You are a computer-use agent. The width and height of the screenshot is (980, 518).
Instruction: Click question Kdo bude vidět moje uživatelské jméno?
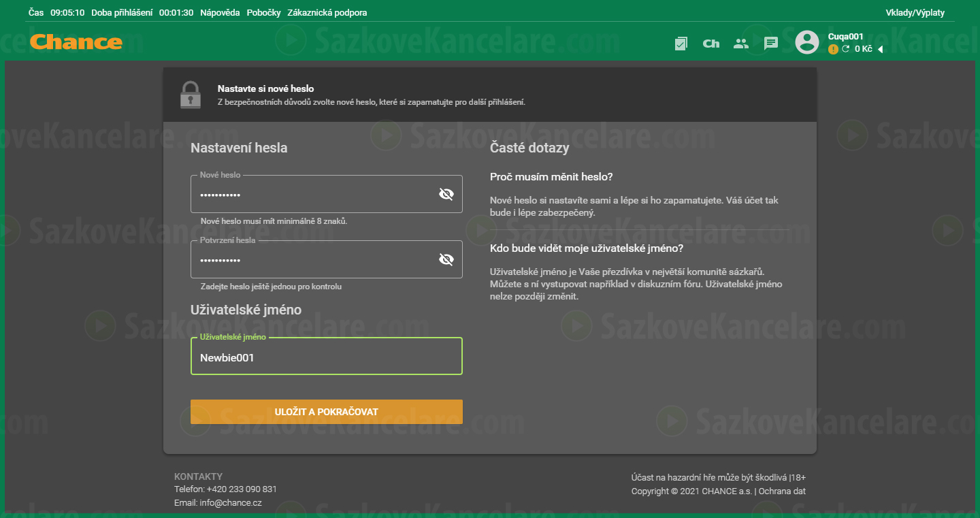(587, 248)
